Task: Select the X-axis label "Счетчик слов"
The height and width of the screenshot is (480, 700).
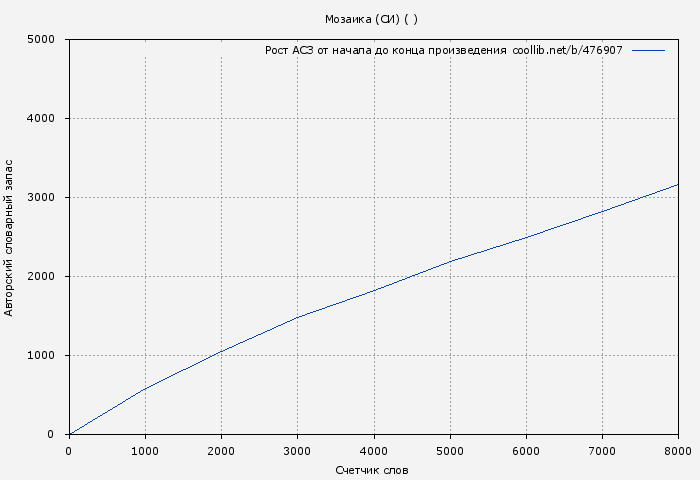Action: [x=372, y=470]
